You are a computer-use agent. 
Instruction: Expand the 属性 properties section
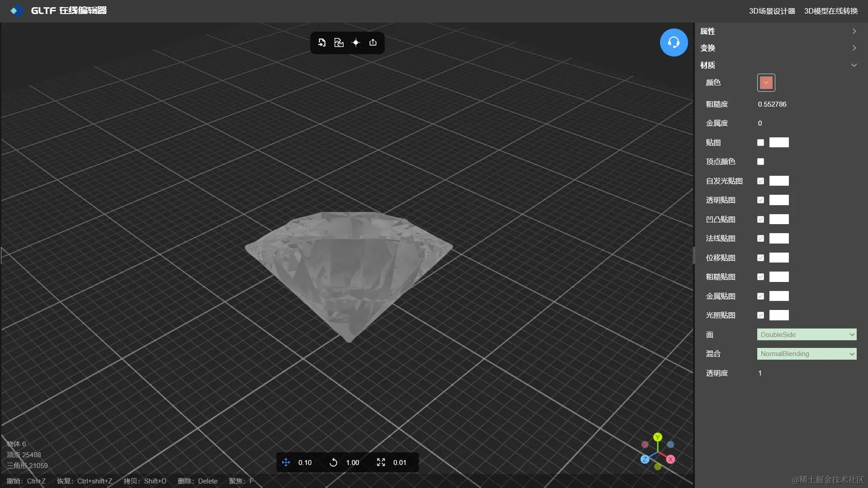[x=778, y=31]
